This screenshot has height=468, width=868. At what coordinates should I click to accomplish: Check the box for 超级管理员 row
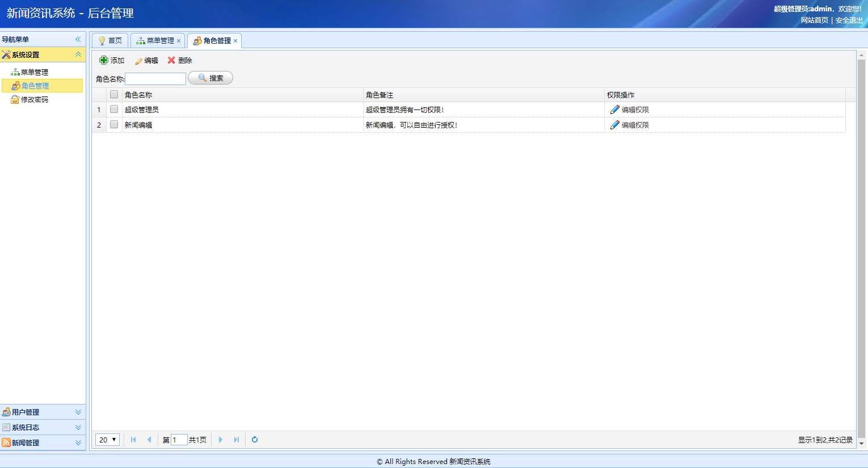point(114,109)
